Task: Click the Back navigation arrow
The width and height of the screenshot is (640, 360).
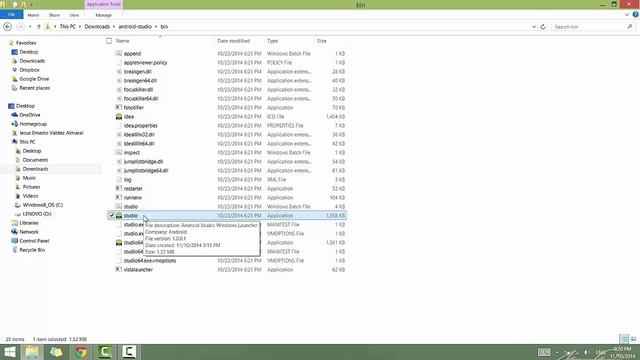Action: [x=7, y=27]
